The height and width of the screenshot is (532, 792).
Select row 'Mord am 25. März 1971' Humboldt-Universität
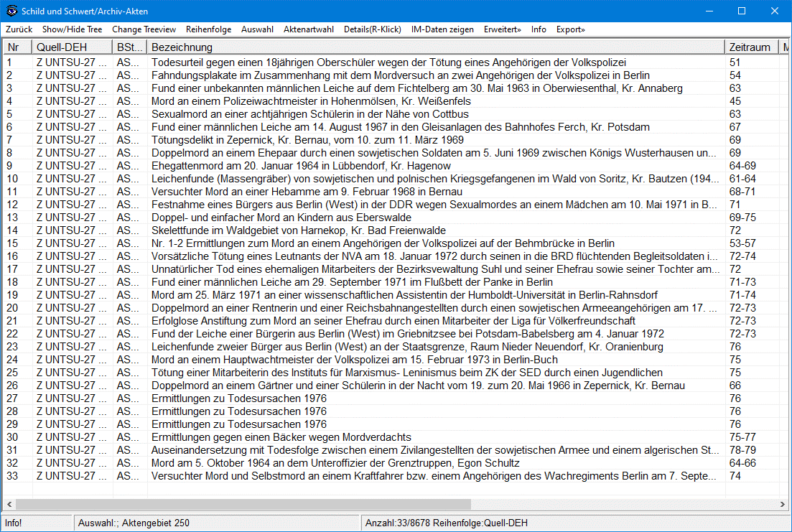tap(395, 295)
